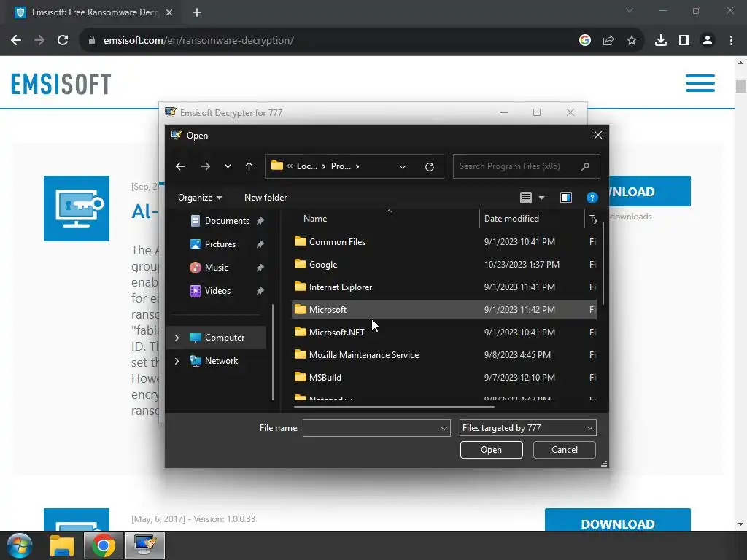Open the Files targeted by 777 filter
This screenshot has width=747, height=560.
click(528, 428)
